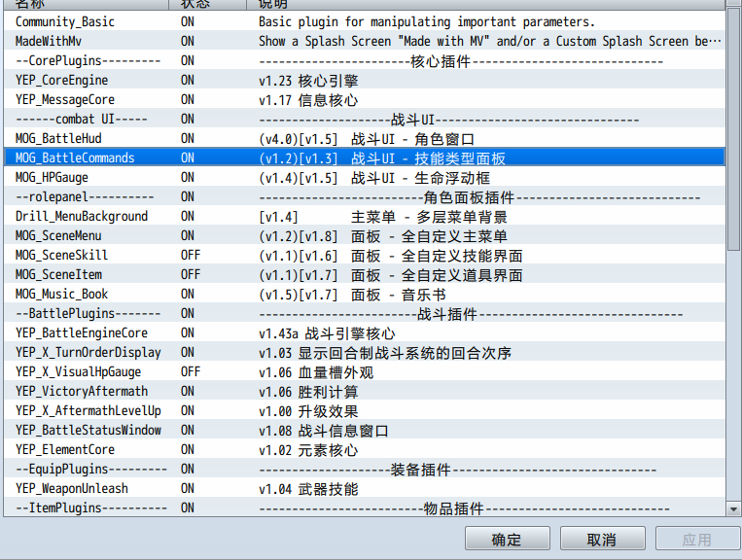Viewport: 742px width, 560px height.
Task: Click description '面板 - 全自定义技能界面'
Action: click(437, 256)
